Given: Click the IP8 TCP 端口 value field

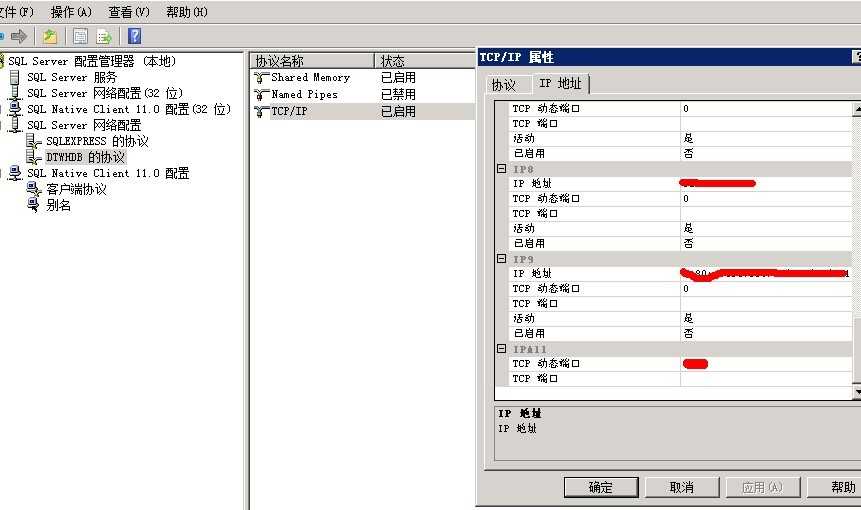Looking at the screenshot, I should point(766,214).
